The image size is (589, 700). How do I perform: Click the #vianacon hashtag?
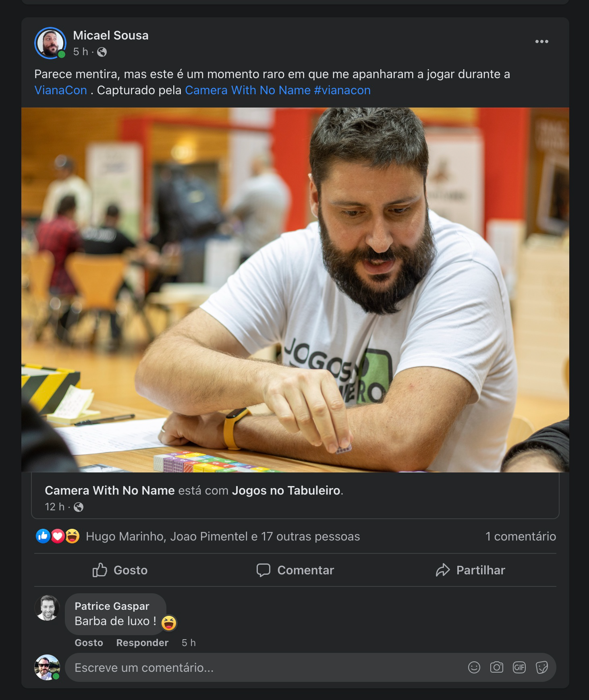pyautogui.click(x=342, y=90)
